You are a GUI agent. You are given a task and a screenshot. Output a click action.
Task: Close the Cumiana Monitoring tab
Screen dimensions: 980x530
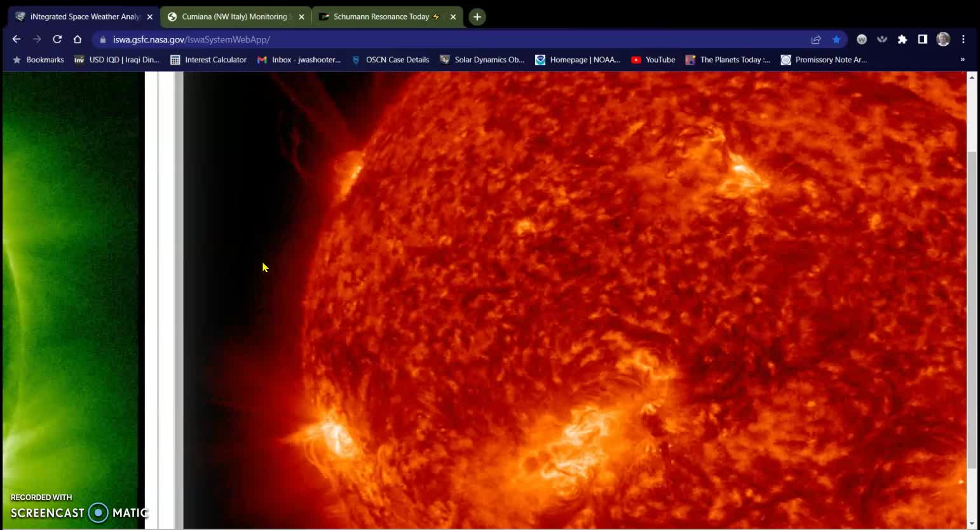pos(301,17)
